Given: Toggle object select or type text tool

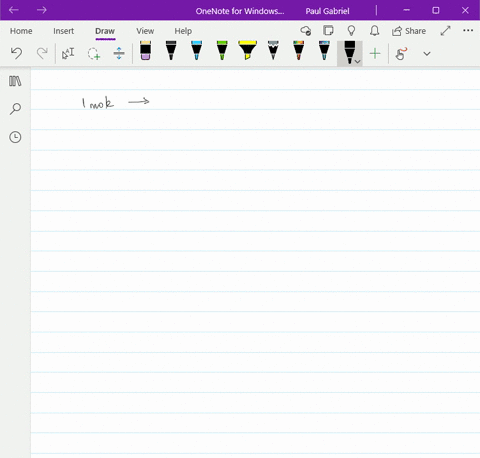Looking at the screenshot, I should (x=68, y=53).
